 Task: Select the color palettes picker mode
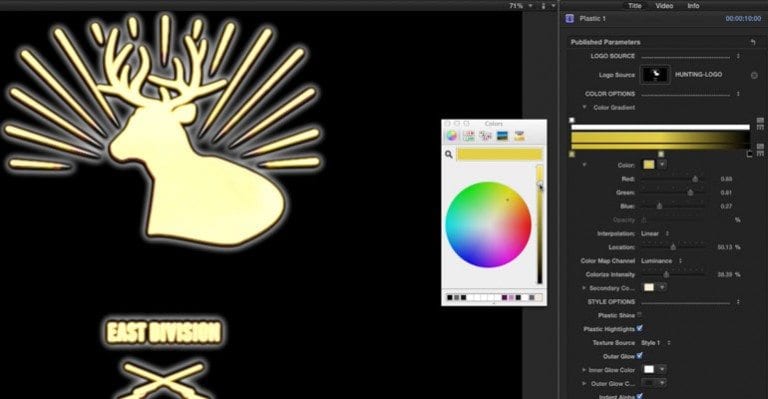(485, 136)
